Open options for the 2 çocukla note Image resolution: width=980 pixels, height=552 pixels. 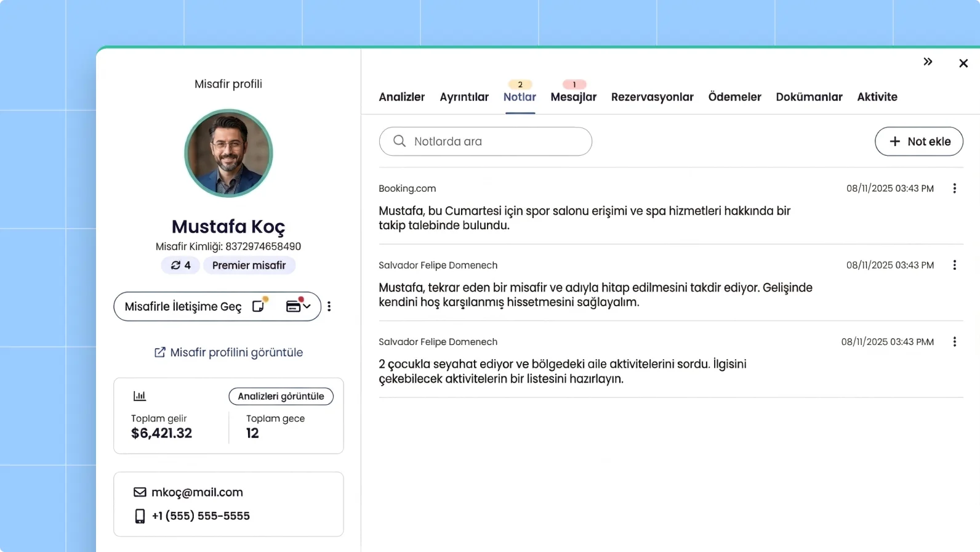click(954, 342)
